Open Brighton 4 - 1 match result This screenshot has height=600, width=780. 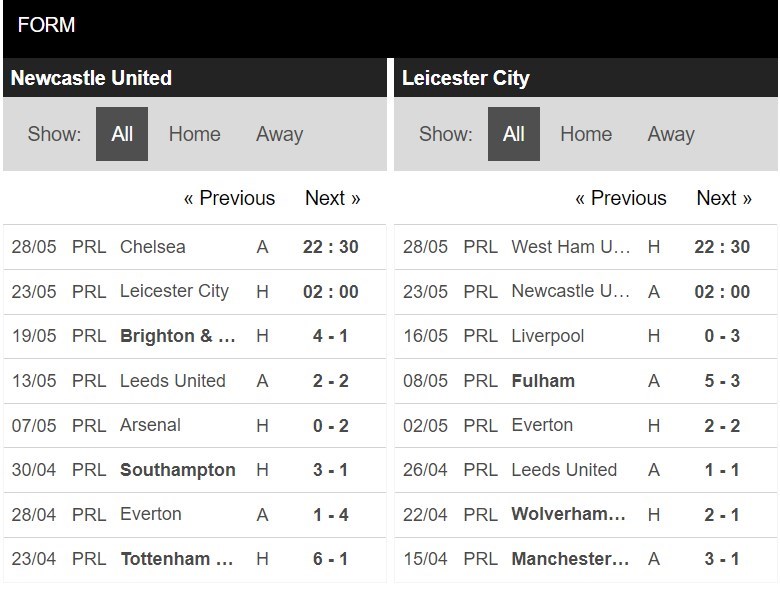point(331,336)
